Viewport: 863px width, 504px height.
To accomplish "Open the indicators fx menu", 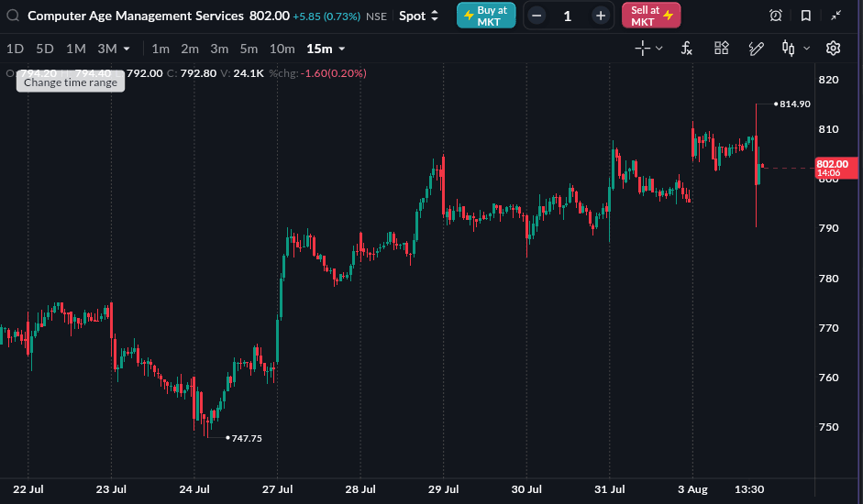I will click(x=686, y=49).
